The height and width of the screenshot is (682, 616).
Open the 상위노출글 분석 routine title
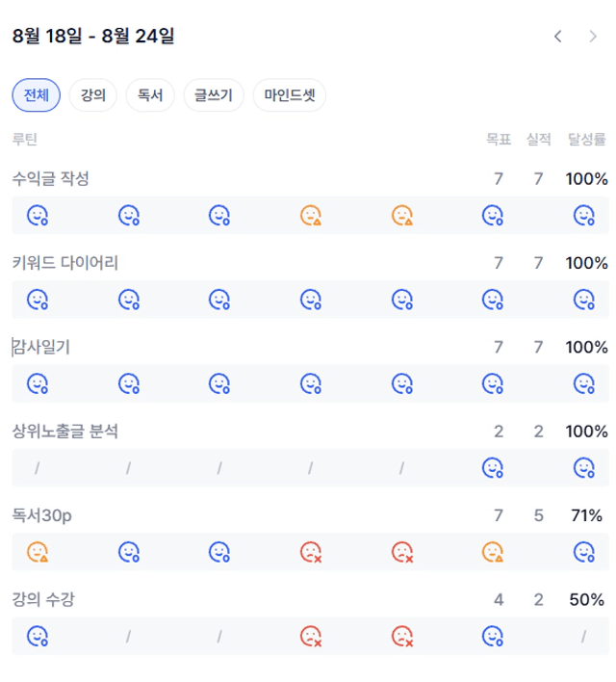coord(65,431)
